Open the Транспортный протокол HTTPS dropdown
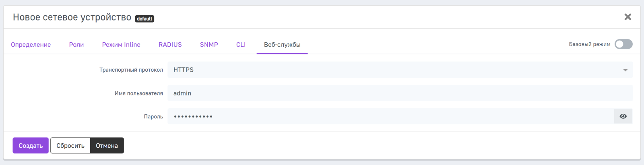Image resolution: width=644 pixels, height=165 pixels. click(x=394, y=70)
